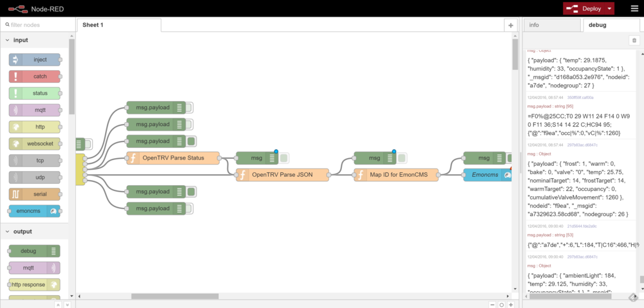
Task: Toggle fourth msg.payload debug node button
Action: [191, 192]
